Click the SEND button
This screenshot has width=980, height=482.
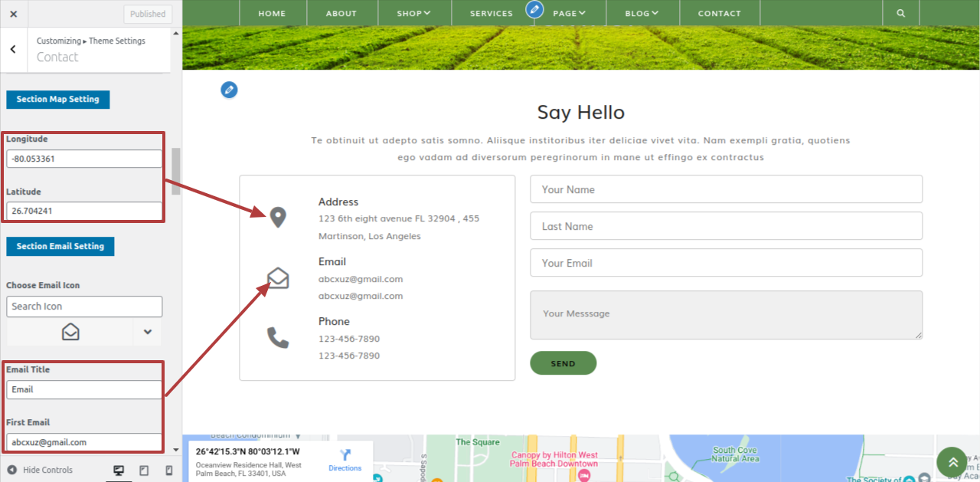point(563,363)
